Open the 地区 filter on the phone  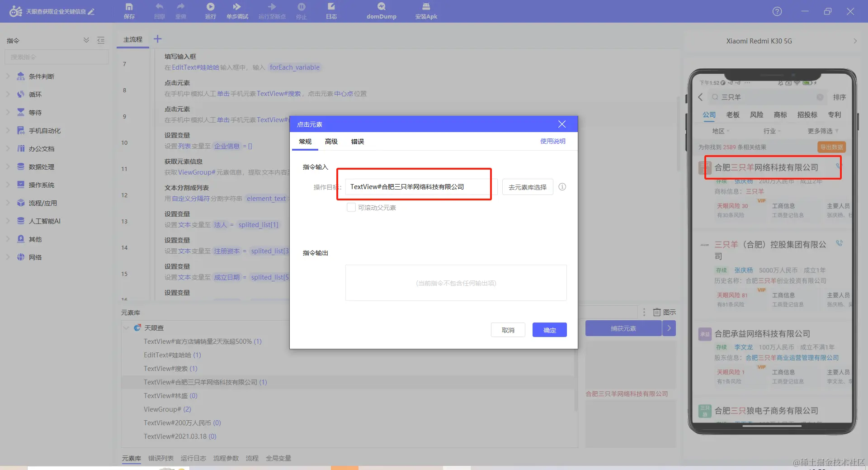tap(721, 131)
